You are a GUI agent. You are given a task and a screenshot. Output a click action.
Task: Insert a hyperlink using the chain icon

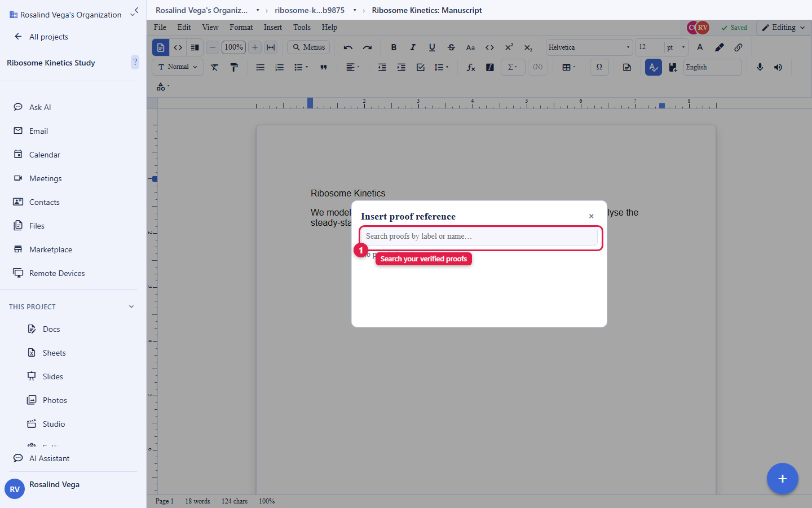pyautogui.click(x=738, y=47)
